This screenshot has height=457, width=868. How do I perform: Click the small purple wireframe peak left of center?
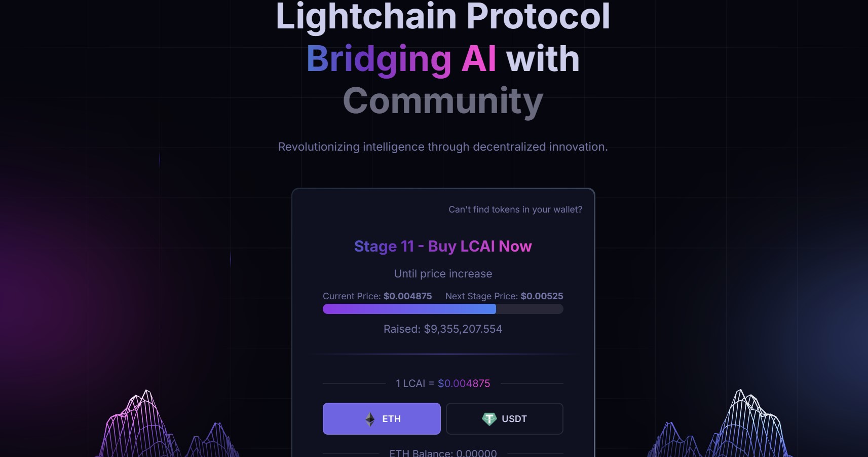click(213, 440)
